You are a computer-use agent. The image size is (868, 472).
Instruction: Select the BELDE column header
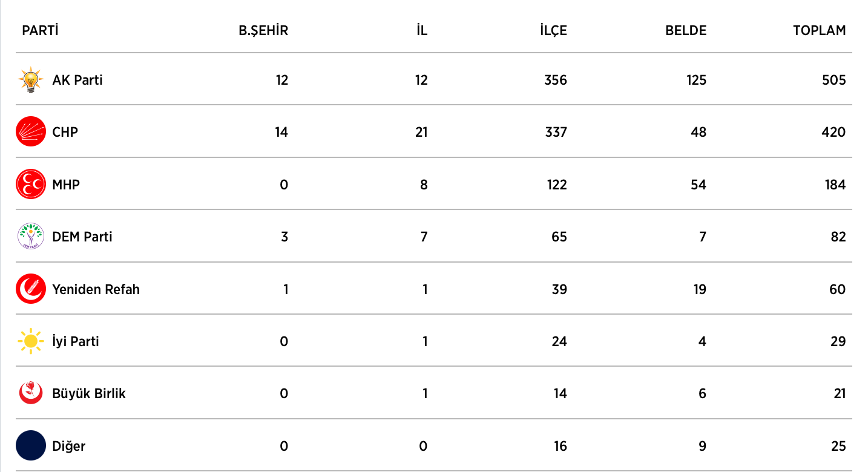click(686, 30)
